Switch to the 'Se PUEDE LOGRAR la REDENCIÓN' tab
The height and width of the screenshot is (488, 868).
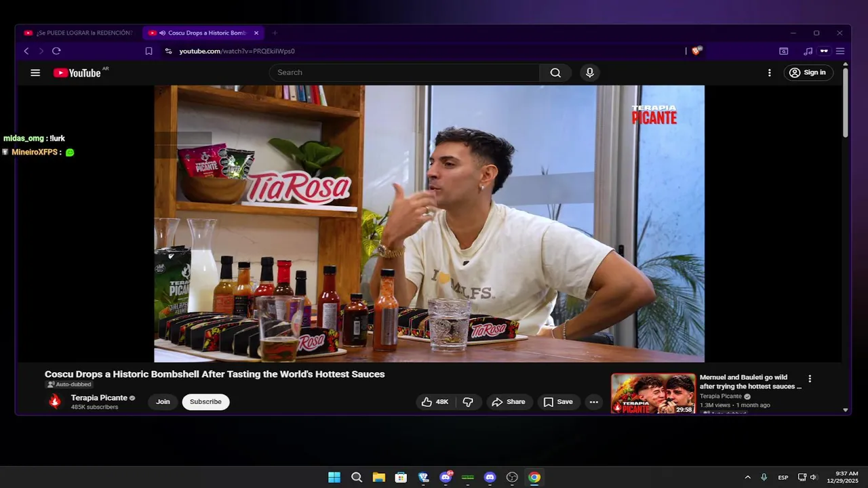79,33
